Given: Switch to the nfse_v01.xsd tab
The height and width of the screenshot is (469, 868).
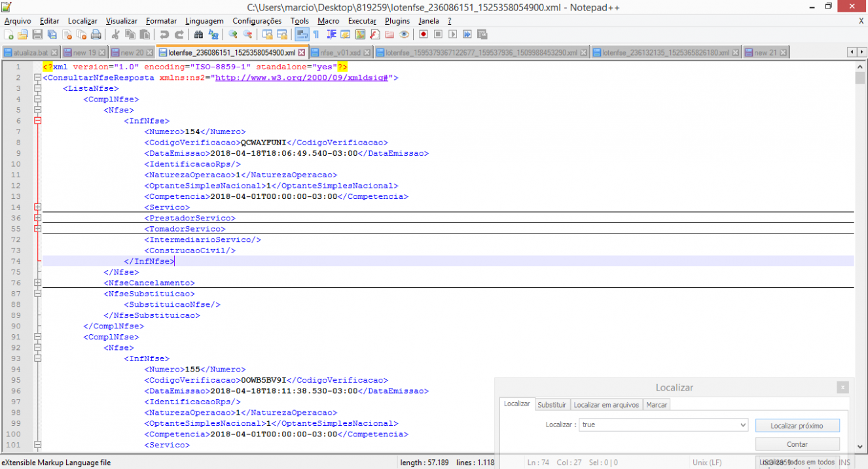Looking at the screenshot, I should click(x=340, y=52).
